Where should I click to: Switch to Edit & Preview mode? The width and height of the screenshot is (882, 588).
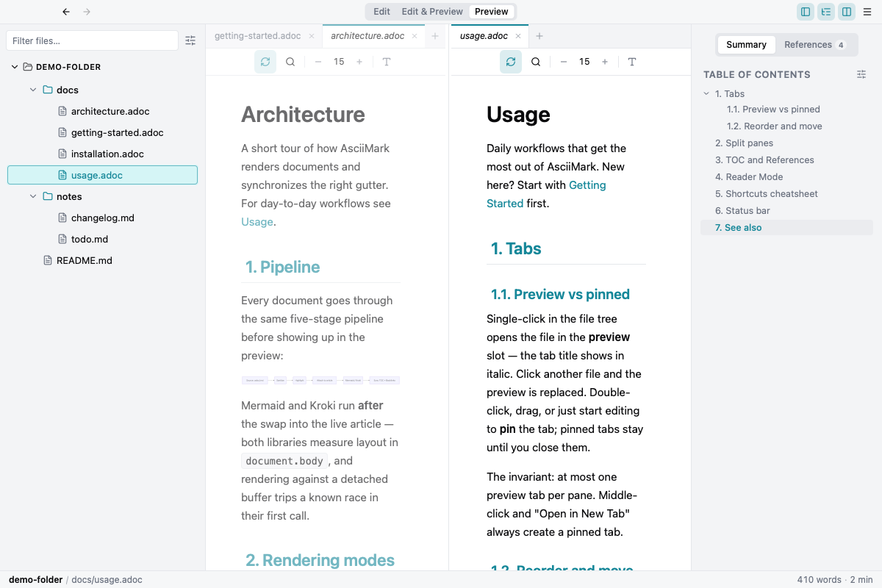(x=432, y=12)
